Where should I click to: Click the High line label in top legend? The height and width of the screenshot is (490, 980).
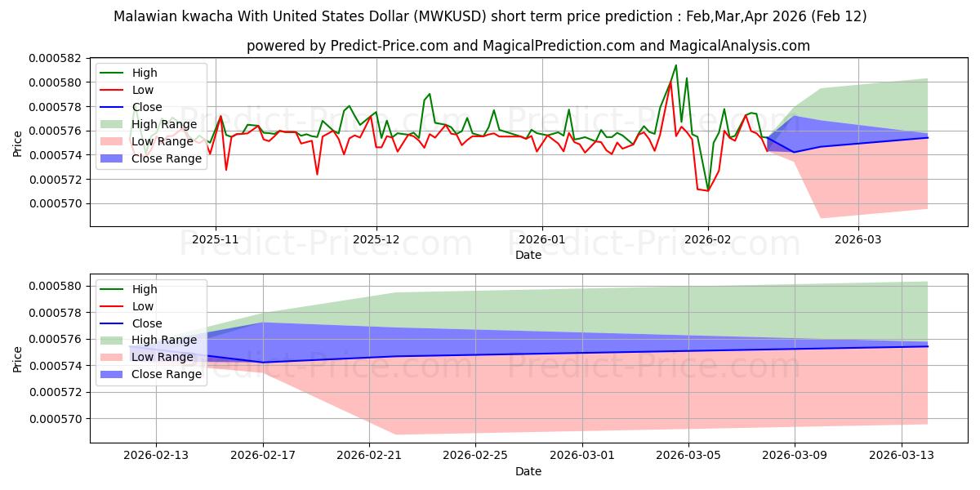tap(145, 73)
